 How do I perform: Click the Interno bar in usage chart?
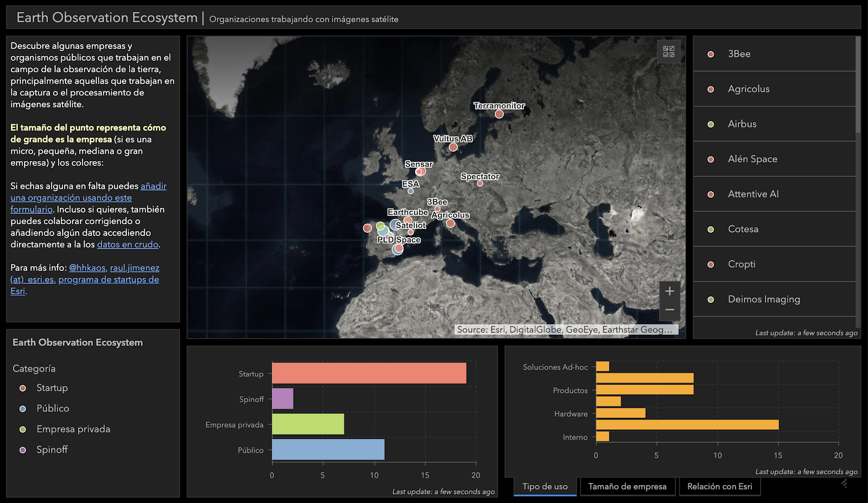[602, 436]
